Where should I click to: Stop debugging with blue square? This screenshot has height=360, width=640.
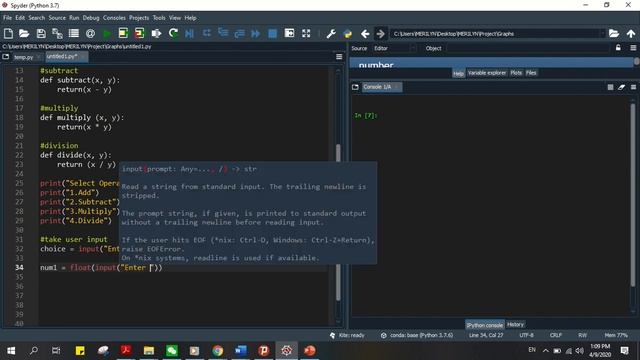point(272,33)
